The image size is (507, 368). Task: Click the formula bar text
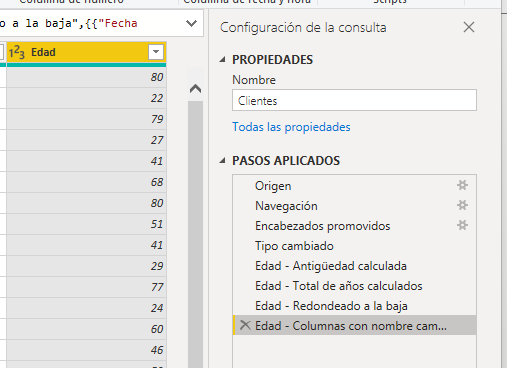click(69, 23)
